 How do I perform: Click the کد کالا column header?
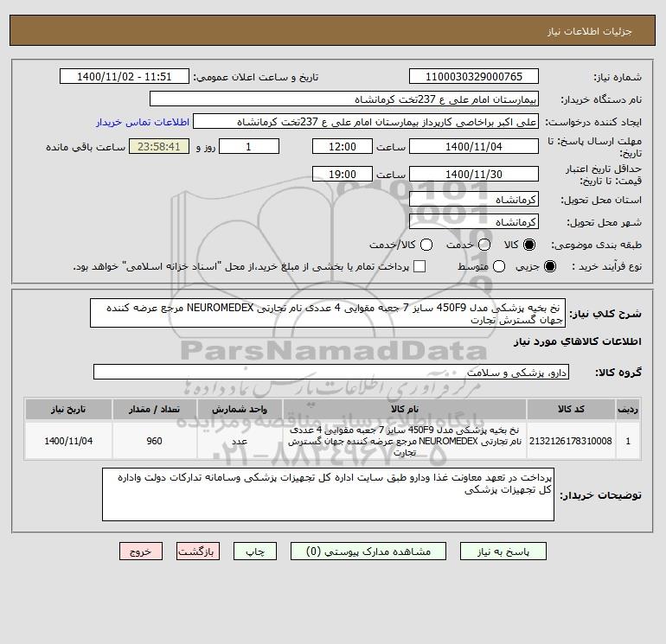coord(571,409)
